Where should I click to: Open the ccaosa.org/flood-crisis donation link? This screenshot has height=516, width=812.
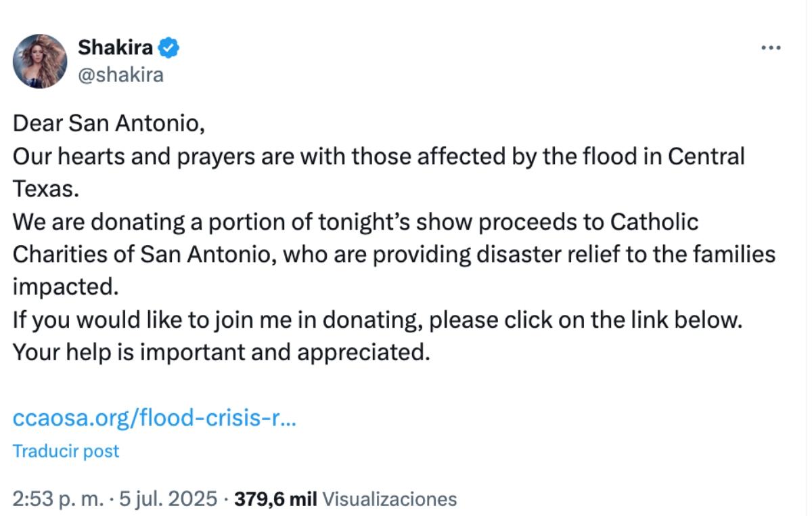154,418
